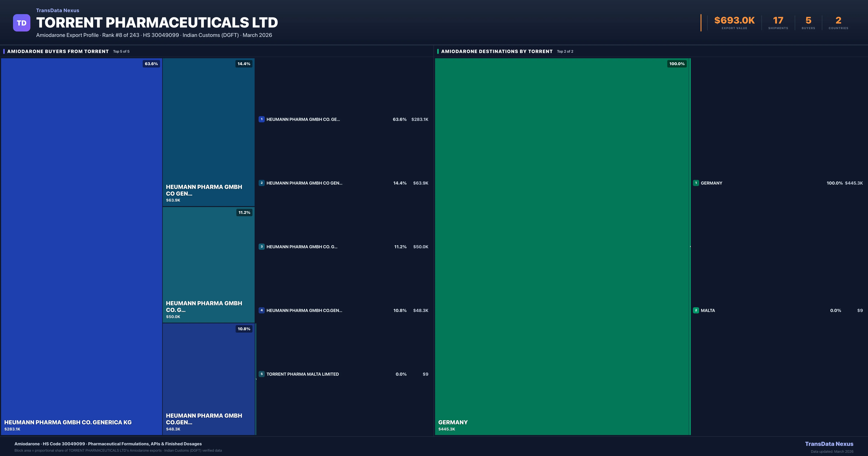Click rank badge 3 in buyers list
Screen dimensions: 868x456
[261, 247]
